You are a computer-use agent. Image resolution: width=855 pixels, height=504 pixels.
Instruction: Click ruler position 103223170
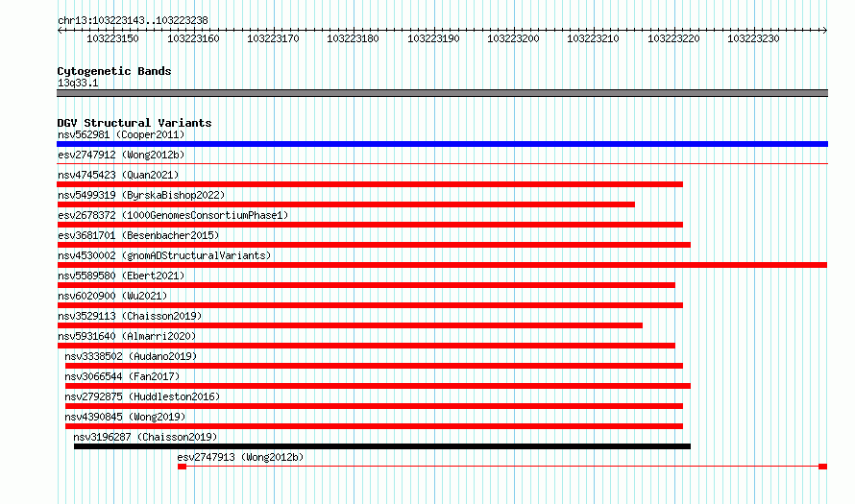273,38
